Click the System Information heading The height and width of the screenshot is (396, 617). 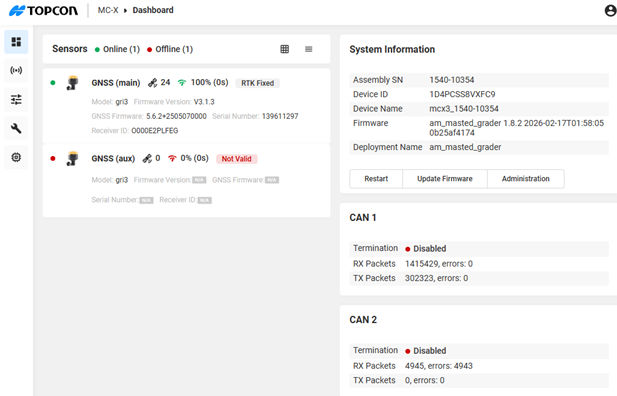[x=392, y=50]
